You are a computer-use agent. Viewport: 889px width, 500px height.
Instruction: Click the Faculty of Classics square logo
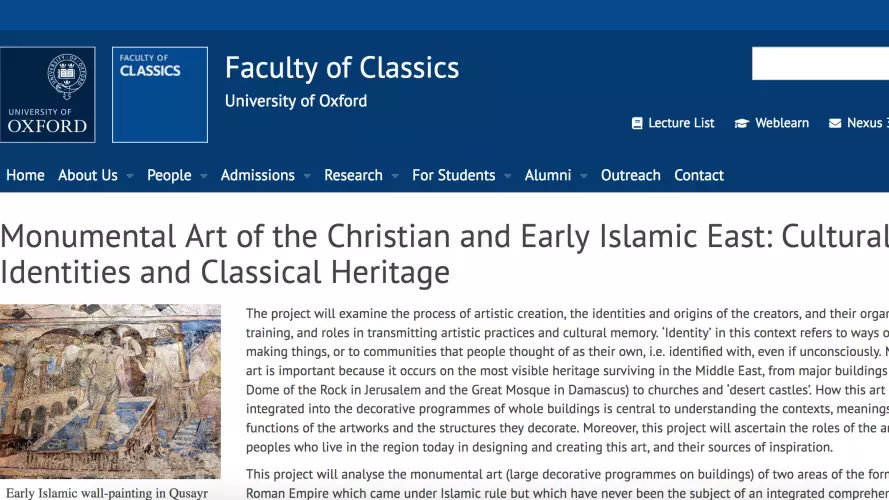[160, 95]
